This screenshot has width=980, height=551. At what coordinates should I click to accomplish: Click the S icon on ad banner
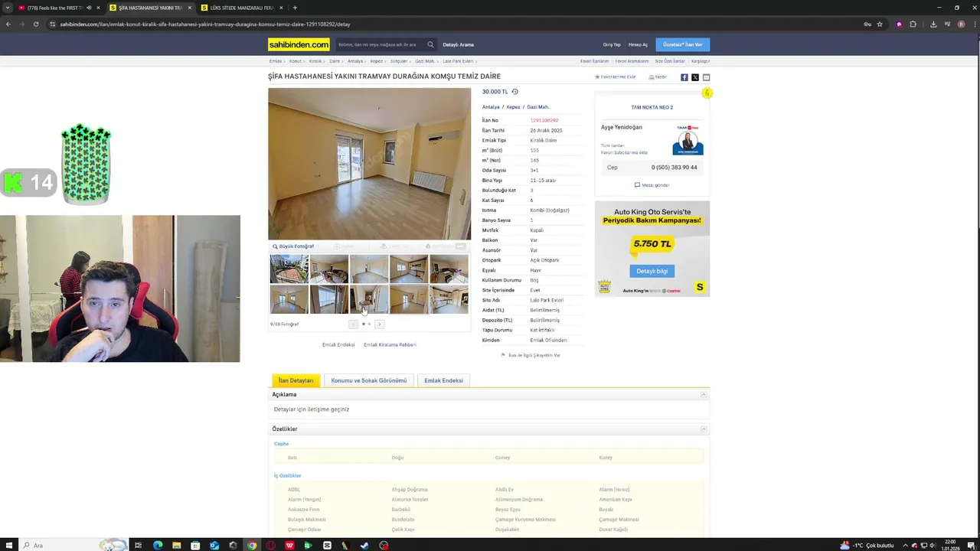(699, 287)
